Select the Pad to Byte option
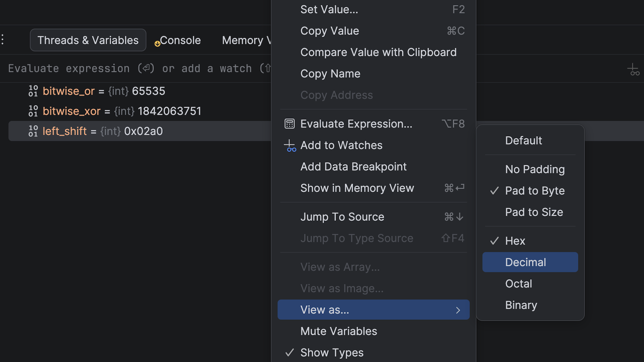 tap(535, 191)
